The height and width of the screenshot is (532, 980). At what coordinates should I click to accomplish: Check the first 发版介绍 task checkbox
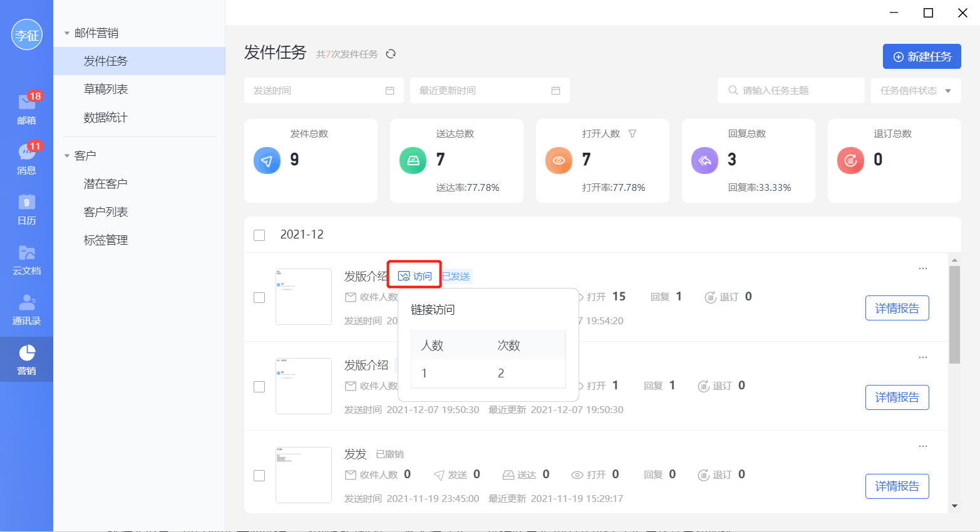click(x=259, y=298)
